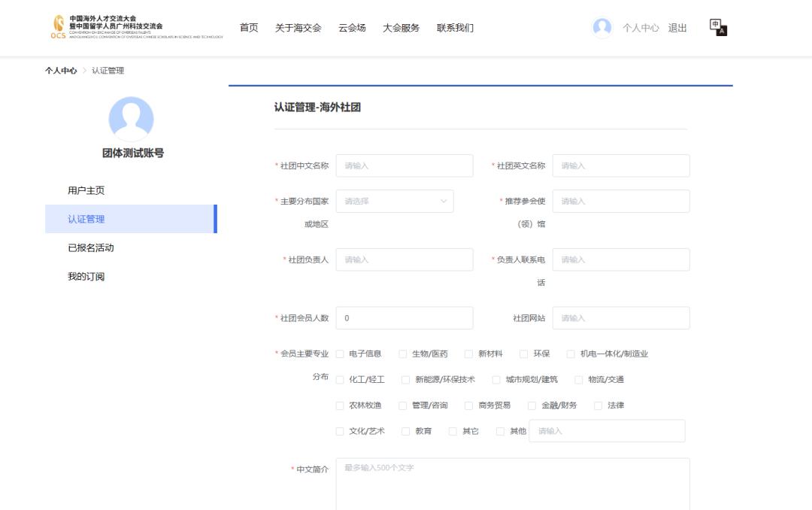Open the 关于海交会 menu item
Viewport: 812px width, 510px height.
point(298,28)
